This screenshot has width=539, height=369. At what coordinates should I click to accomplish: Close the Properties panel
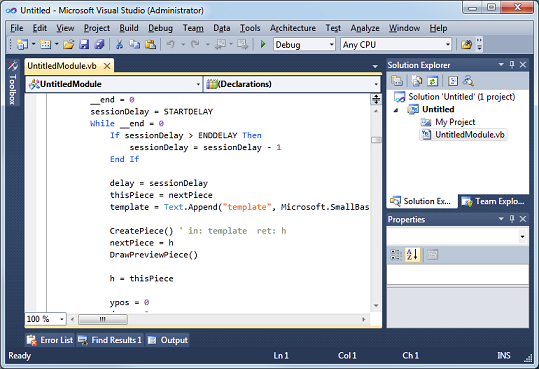coord(523,219)
